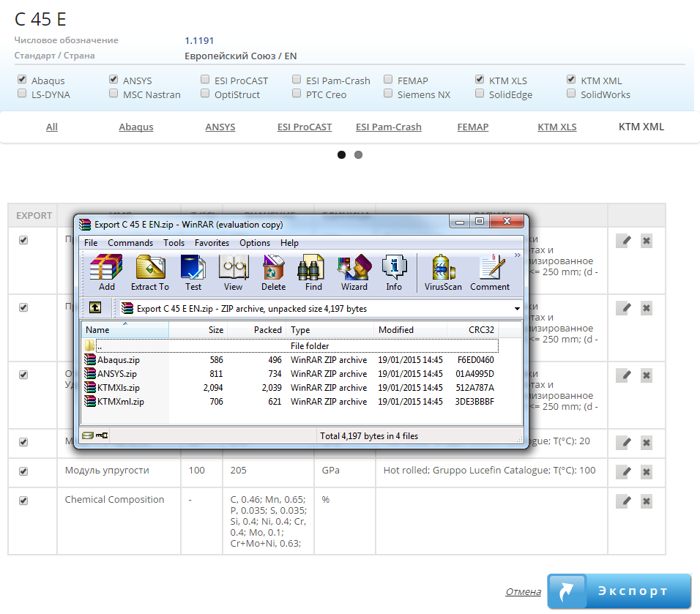Tick the SolidWorks checkbox

coord(571,93)
